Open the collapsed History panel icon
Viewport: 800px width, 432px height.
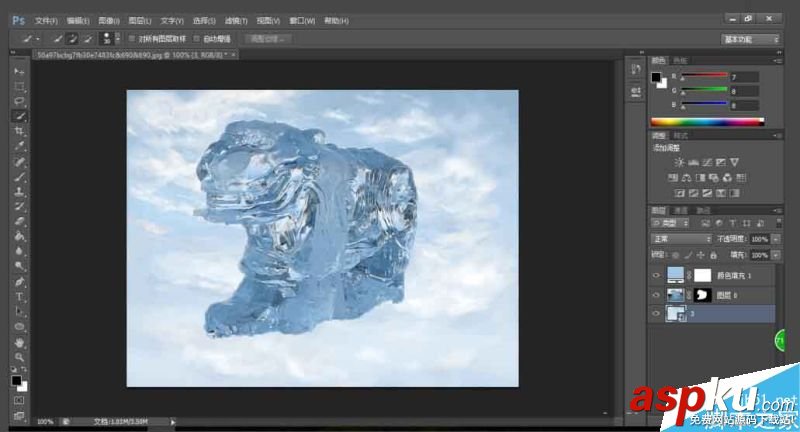pos(636,70)
